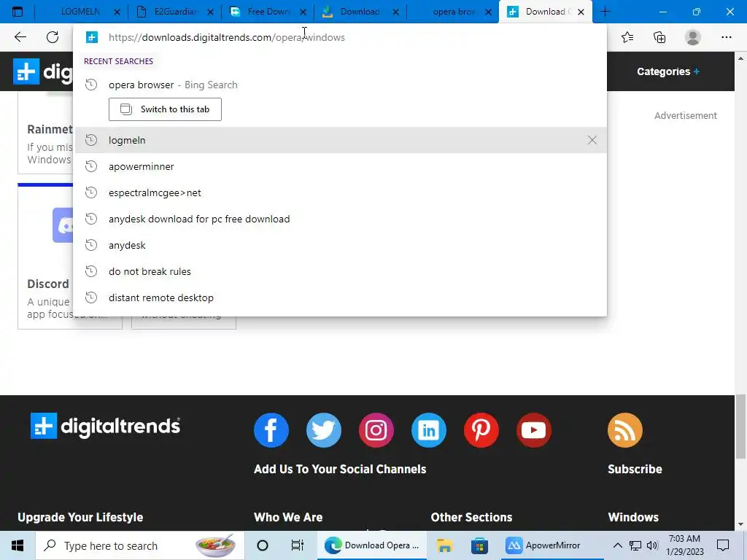Click the Digital Trends header logo
Viewport: 747px width, 560px height.
(43, 71)
